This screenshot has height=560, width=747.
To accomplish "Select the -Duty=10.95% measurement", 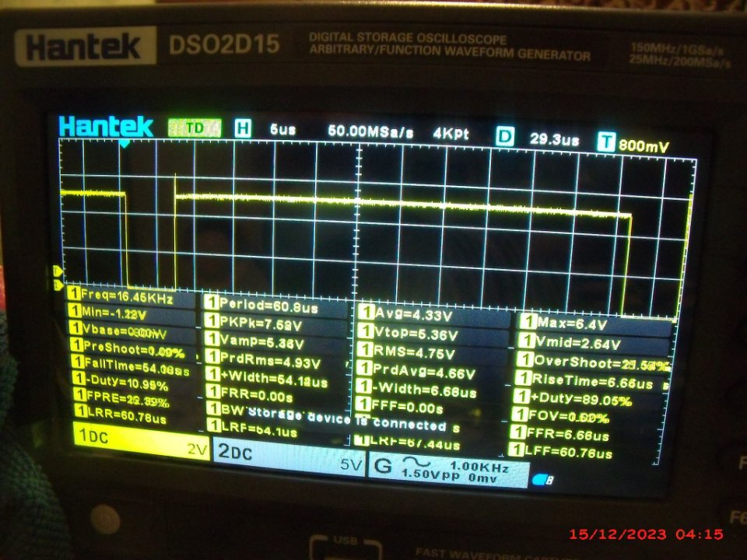I will point(121,382).
